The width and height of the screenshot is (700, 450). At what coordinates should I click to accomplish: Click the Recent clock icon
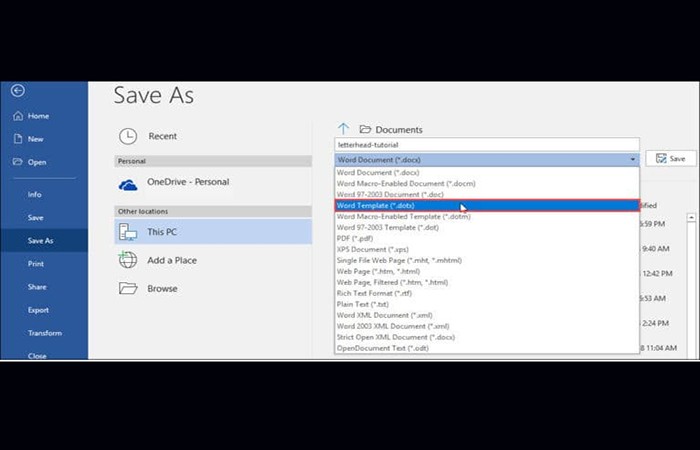pyautogui.click(x=128, y=136)
